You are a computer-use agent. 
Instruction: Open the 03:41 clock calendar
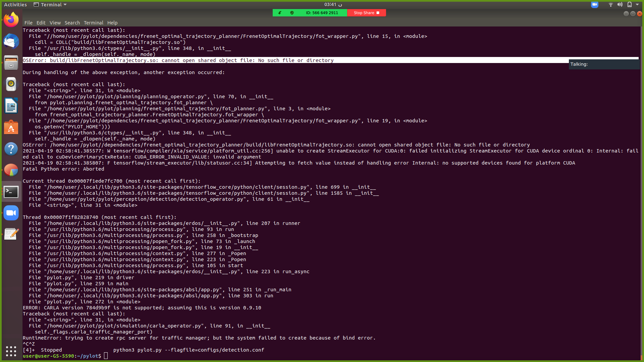333,4
